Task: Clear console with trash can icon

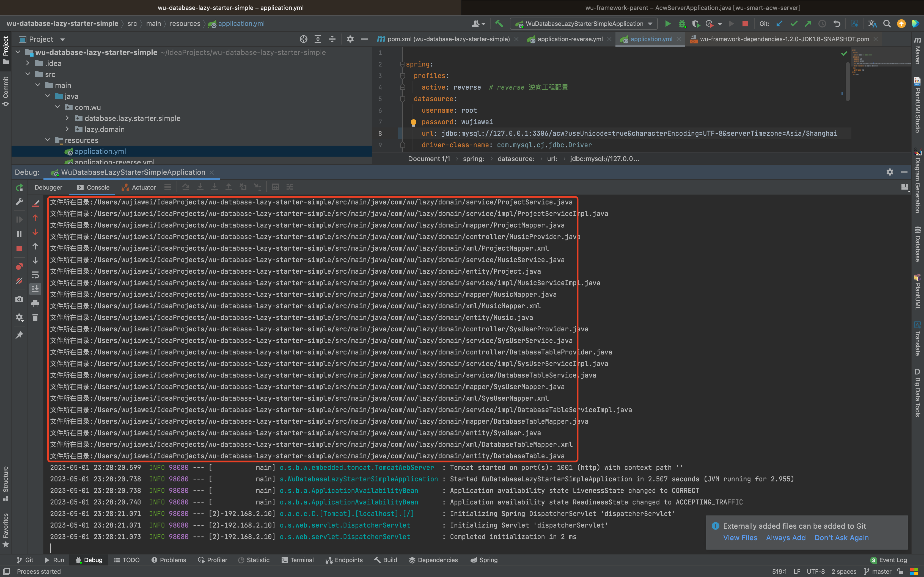Action: [x=35, y=318]
